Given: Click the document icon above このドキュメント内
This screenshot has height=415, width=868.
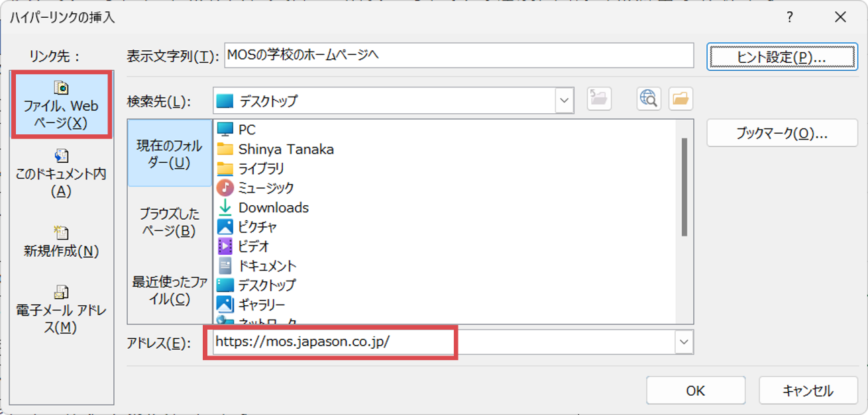Looking at the screenshot, I should pyautogui.click(x=61, y=156).
